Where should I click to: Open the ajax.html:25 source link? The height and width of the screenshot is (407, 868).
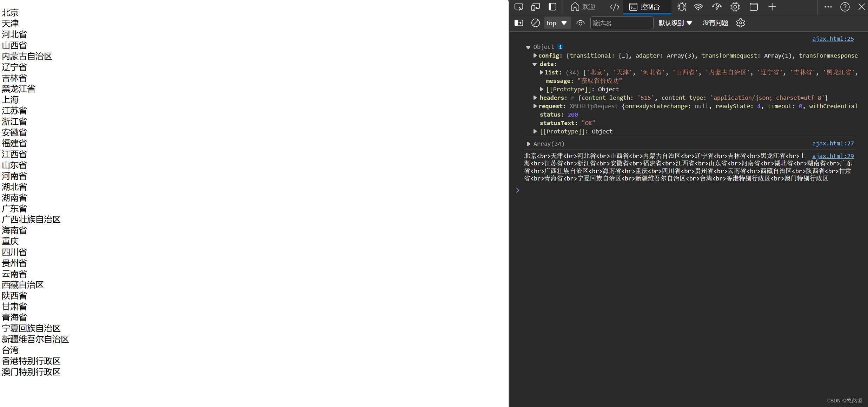[x=833, y=39]
